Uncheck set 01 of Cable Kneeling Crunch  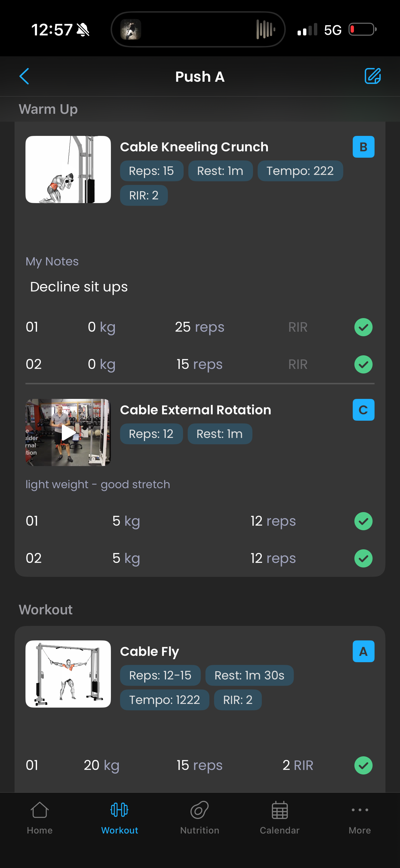pyautogui.click(x=363, y=327)
